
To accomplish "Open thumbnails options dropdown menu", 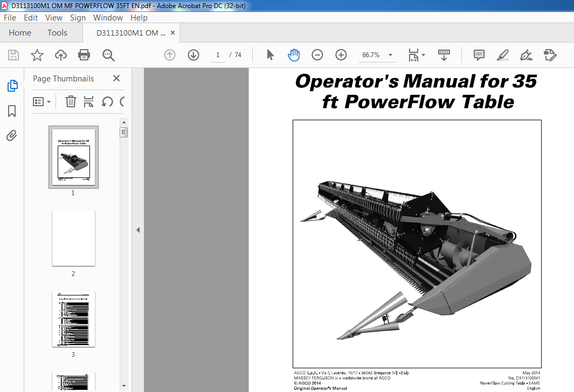I will point(42,101).
